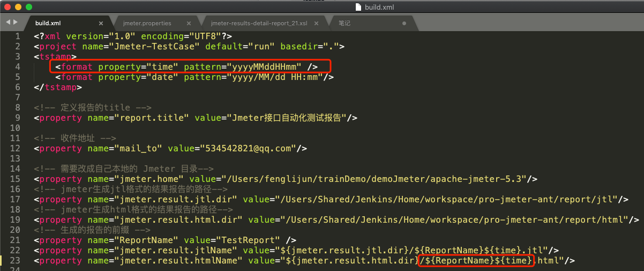The image size is (644, 271).
Task: Click the comment 需要改成自己本地的 Jmeter 目录
Action: coord(124,169)
